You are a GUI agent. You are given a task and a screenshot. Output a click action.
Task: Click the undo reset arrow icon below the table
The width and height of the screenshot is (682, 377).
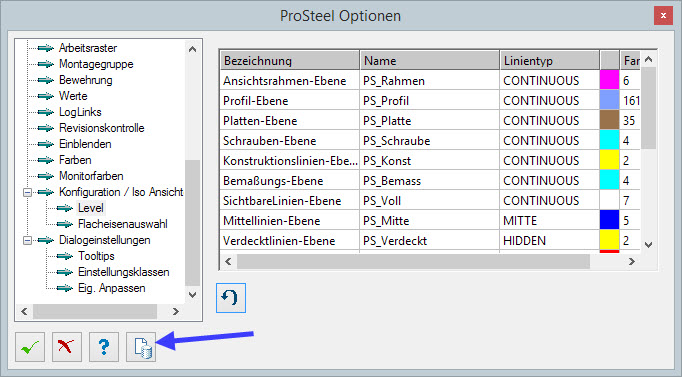pos(231,298)
